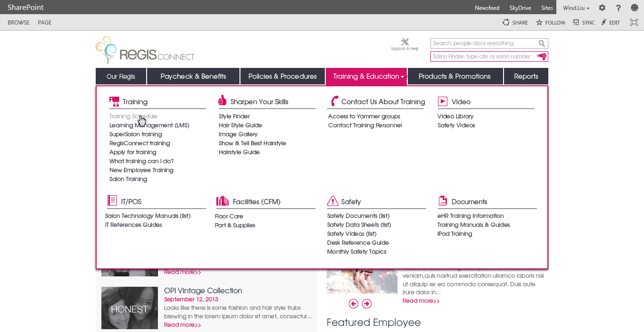Switch to the BROWSE ribbon tab

click(19, 23)
